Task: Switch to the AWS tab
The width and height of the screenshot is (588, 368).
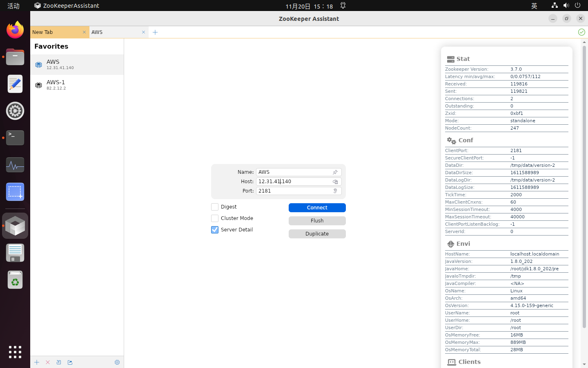Action: (119, 32)
